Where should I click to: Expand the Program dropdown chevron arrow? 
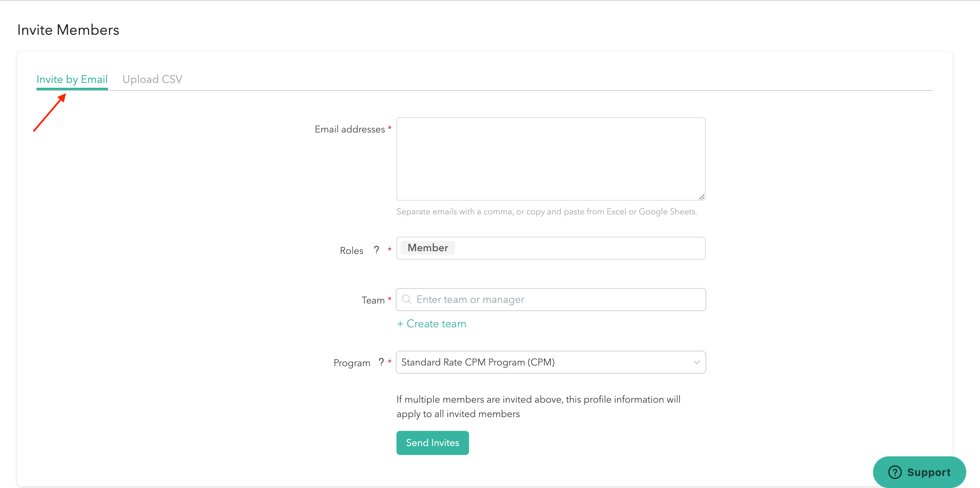697,362
